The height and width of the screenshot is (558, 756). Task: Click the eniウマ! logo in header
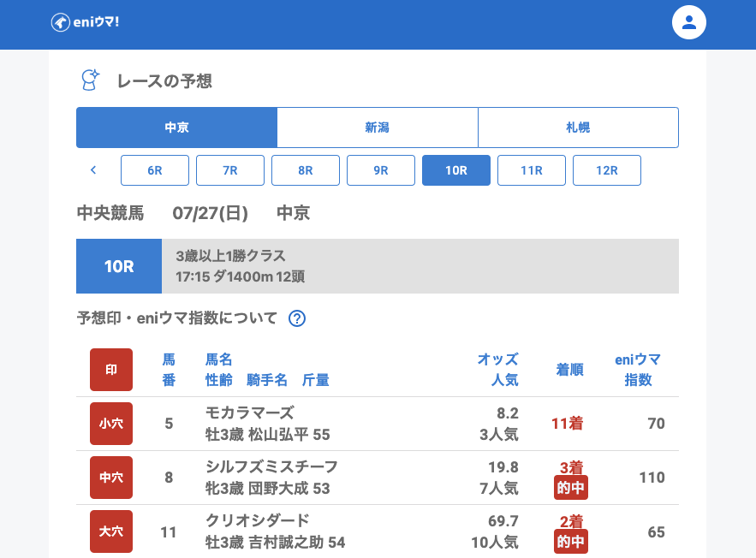tap(85, 22)
